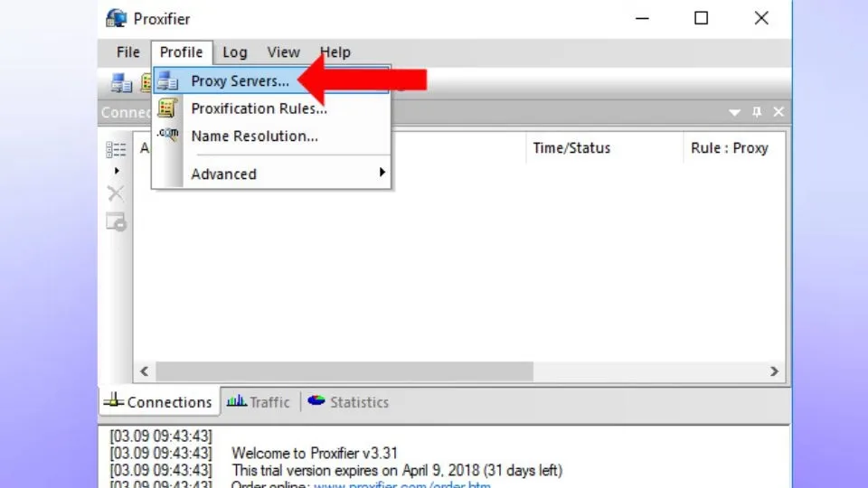Click the Name Resolution .com icon in menu
The height and width of the screenshot is (488, 868).
tap(168, 134)
